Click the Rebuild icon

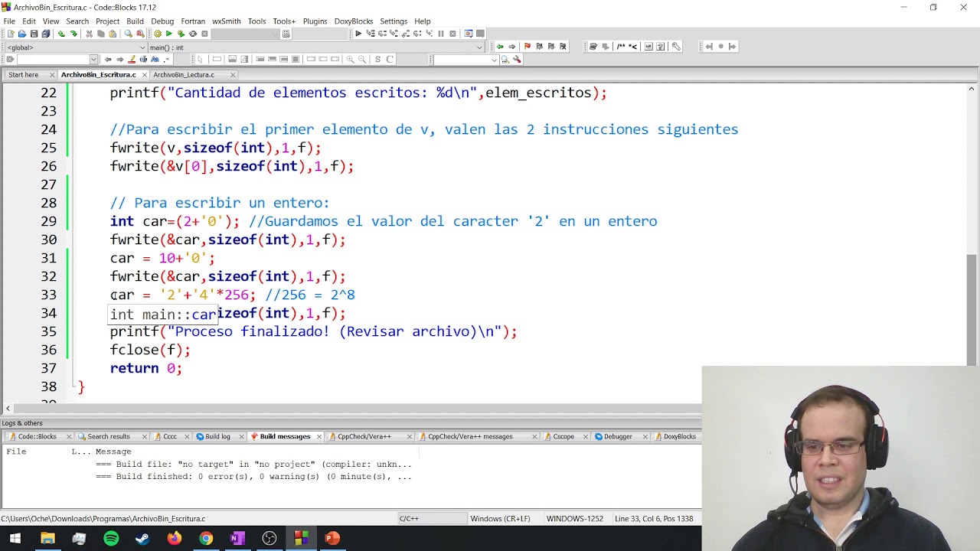coord(193,34)
